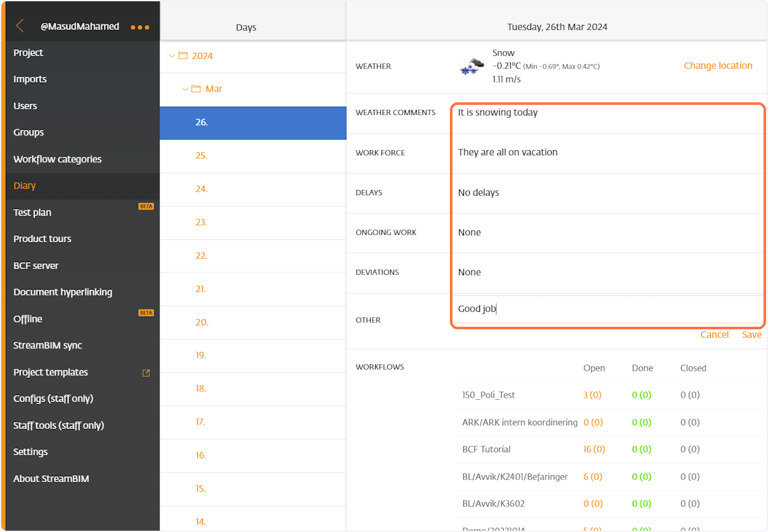This screenshot has height=532, width=768.
Task: Open About StreamBIM
Action: [83, 479]
